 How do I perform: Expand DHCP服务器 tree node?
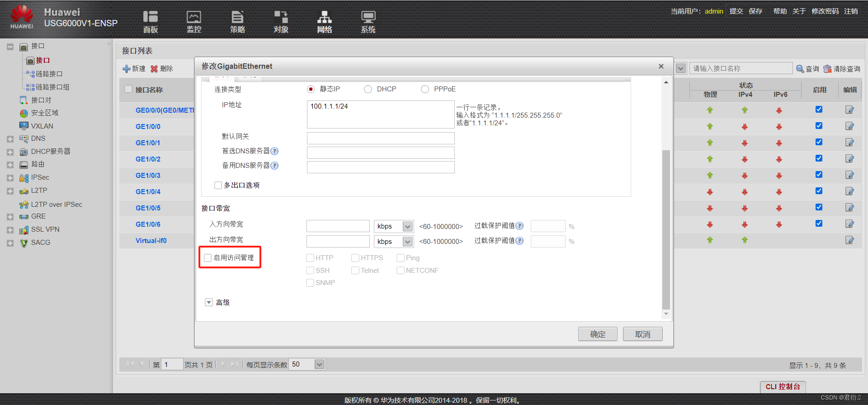point(10,152)
